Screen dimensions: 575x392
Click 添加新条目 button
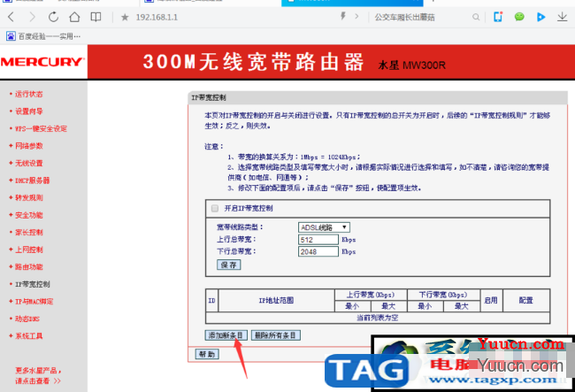[x=226, y=335]
